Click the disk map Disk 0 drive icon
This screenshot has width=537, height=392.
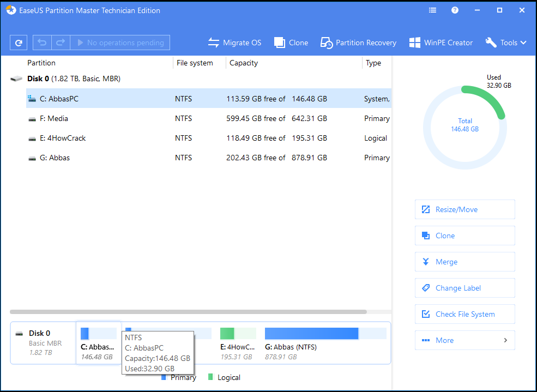pyautogui.click(x=20, y=334)
